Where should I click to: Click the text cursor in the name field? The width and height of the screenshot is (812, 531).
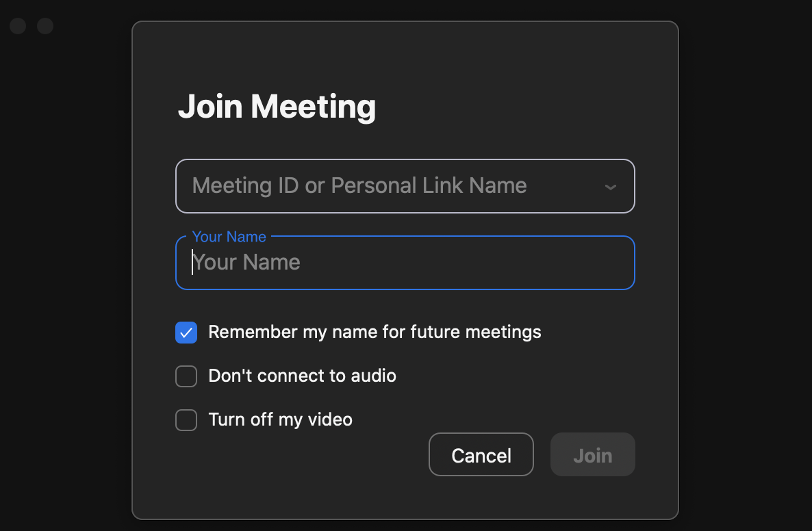pos(192,263)
